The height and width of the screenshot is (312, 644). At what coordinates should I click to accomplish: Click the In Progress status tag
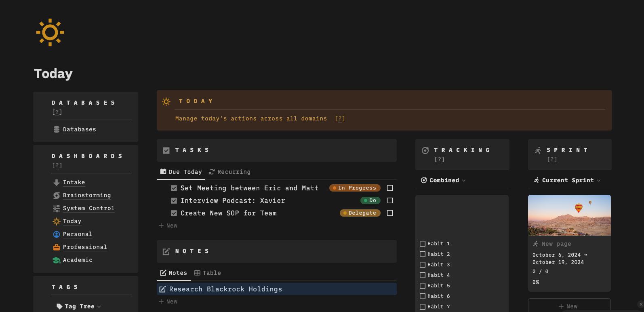[355, 188]
